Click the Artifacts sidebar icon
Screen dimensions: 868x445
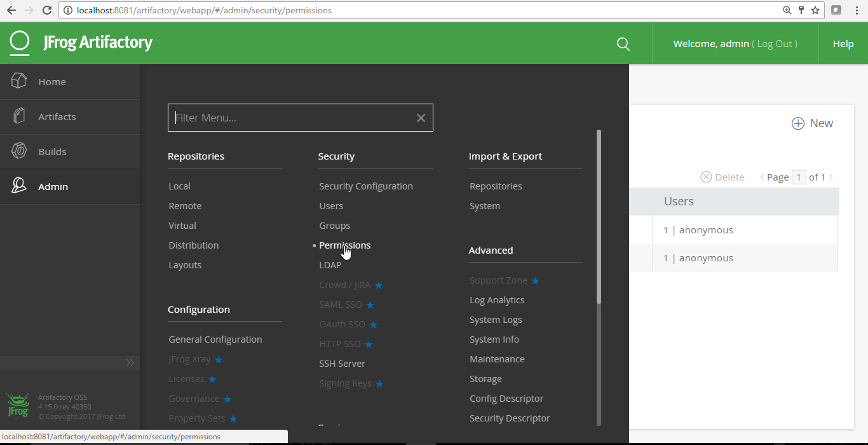click(x=19, y=116)
